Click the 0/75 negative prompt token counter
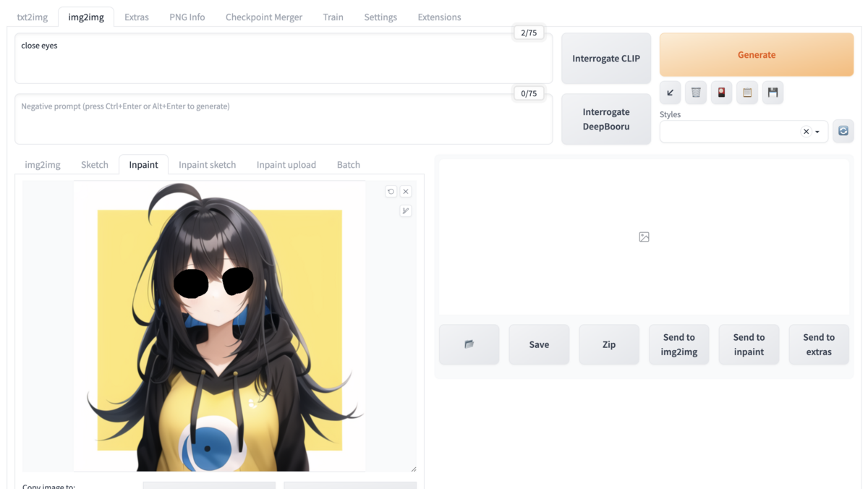 point(529,93)
